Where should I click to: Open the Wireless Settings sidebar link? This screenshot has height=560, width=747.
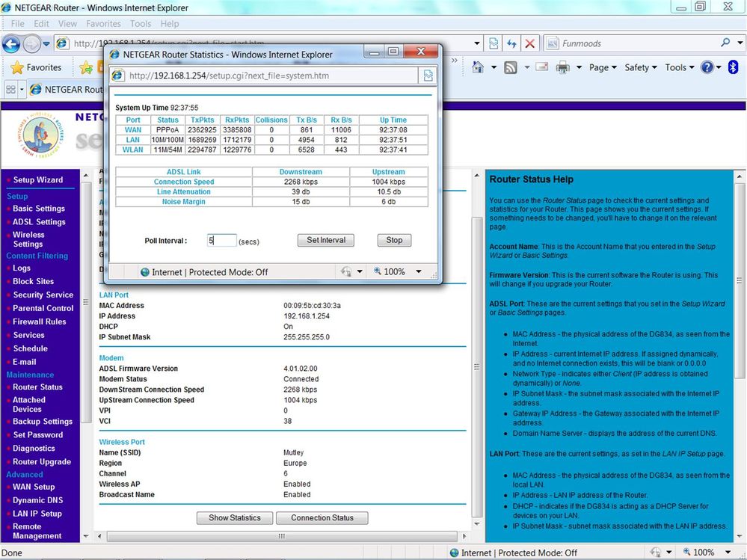point(28,239)
